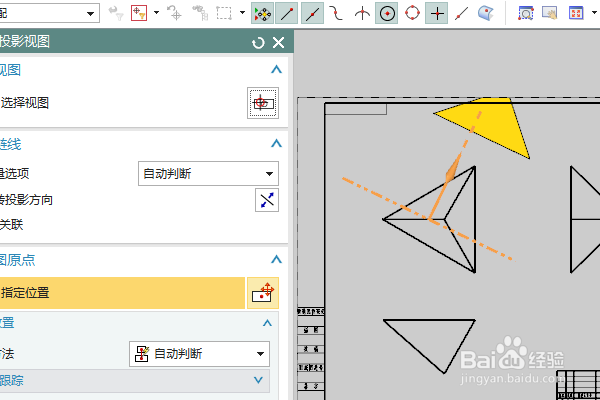Screen dimensions: 600x400
Task: Click the specify location move icon
Action: point(263,293)
